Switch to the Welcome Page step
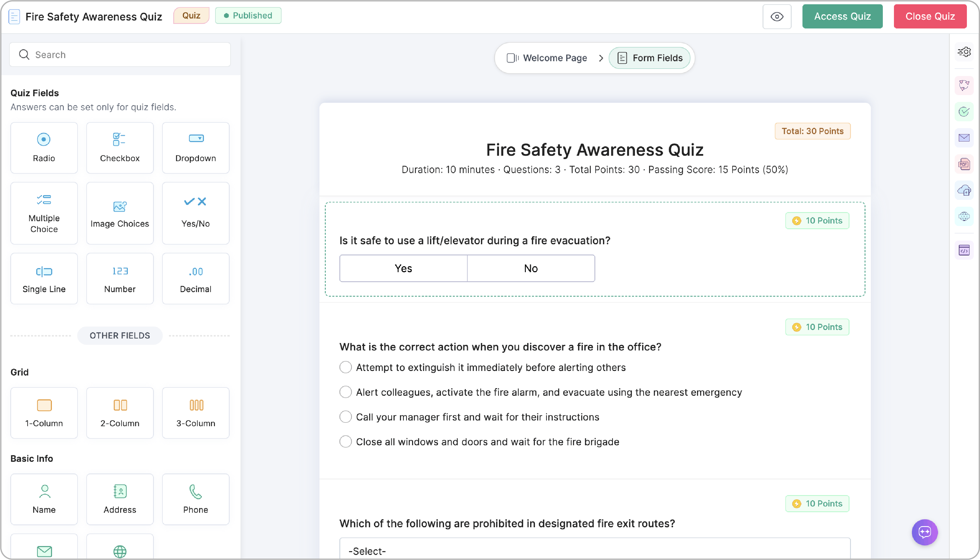Viewport: 980px width, 560px height. click(547, 58)
